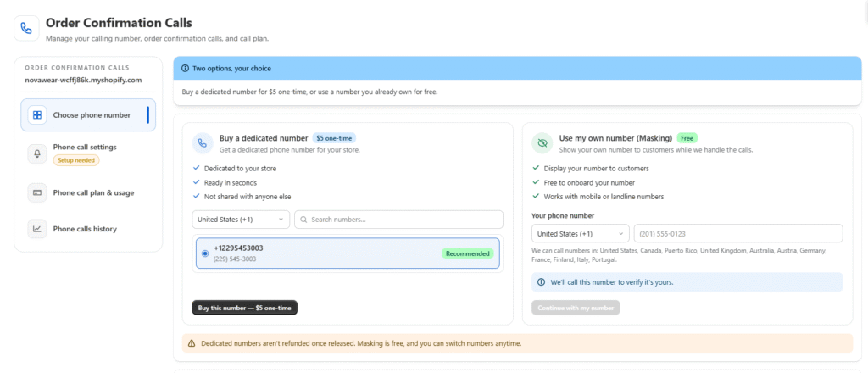Image resolution: width=868 pixels, height=373 pixels.
Task: Click the Free badge beside masking title
Action: tap(687, 138)
